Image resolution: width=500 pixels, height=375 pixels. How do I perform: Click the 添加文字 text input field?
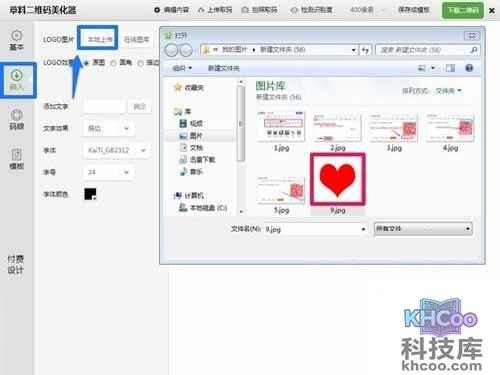point(105,107)
